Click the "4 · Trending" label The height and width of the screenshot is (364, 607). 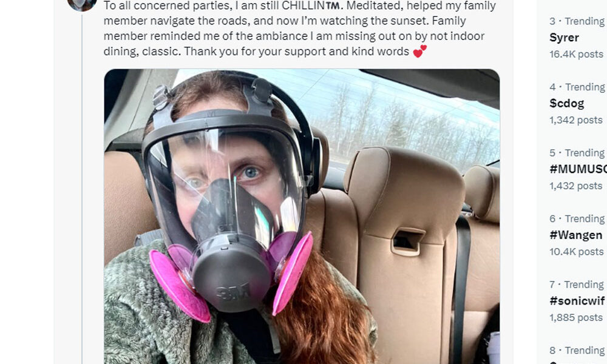(x=577, y=87)
